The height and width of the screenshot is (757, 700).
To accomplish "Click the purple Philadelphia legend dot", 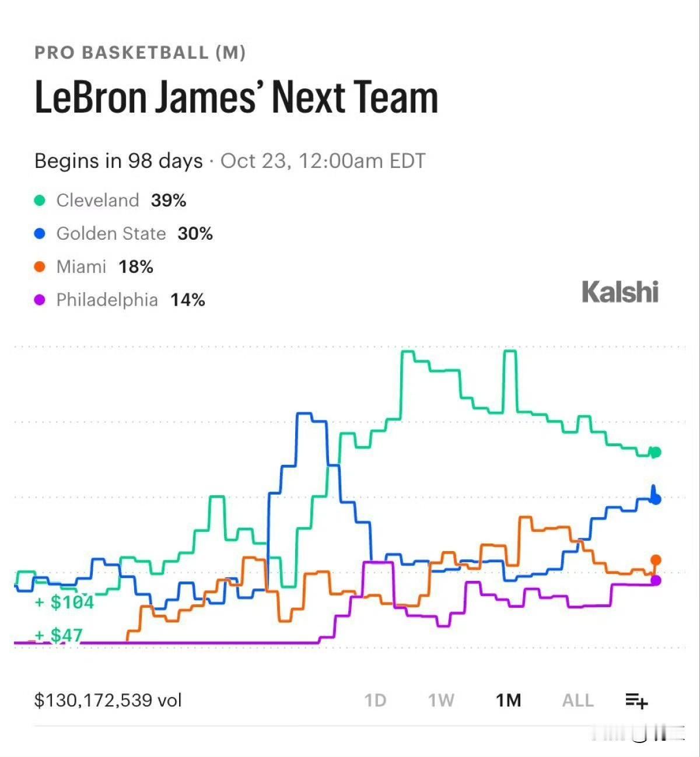I will (x=40, y=300).
